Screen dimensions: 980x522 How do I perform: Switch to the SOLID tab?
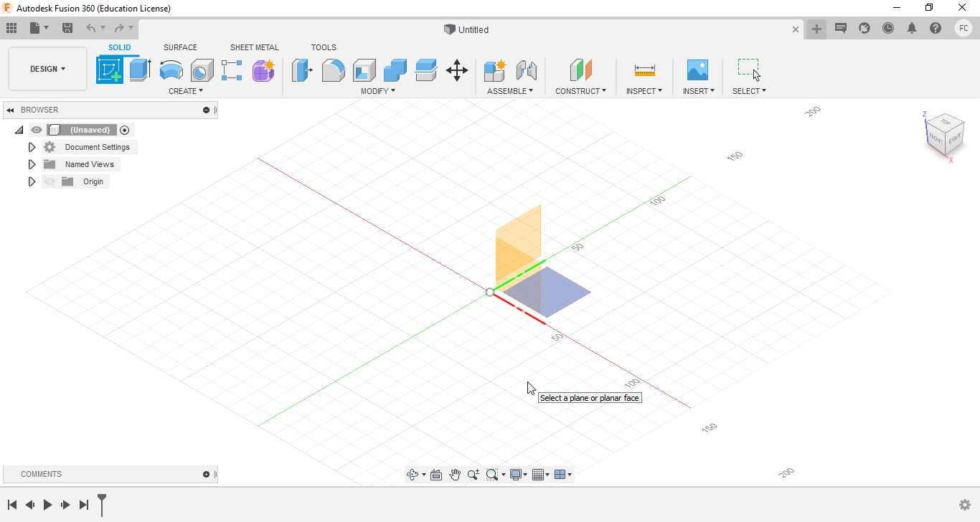coord(120,47)
